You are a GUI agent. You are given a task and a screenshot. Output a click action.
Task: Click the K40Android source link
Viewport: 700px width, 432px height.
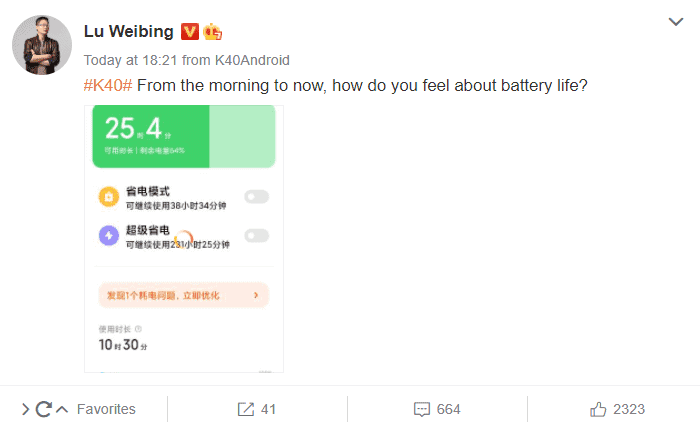click(252, 60)
